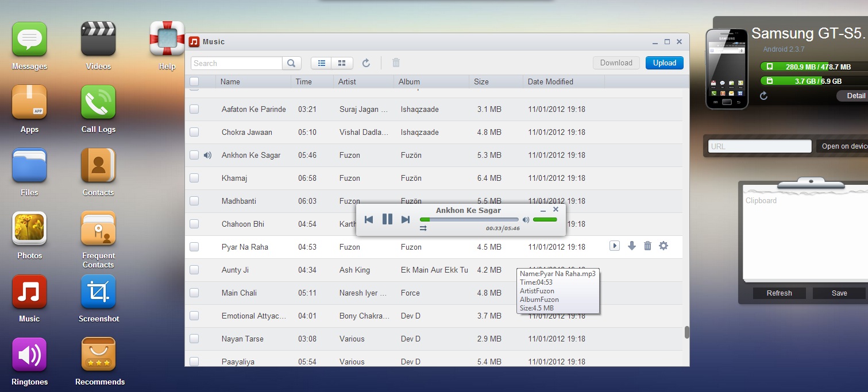The width and height of the screenshot is (868, 392).
Task: Skip to the next track in player
Action: pos(406,219)
